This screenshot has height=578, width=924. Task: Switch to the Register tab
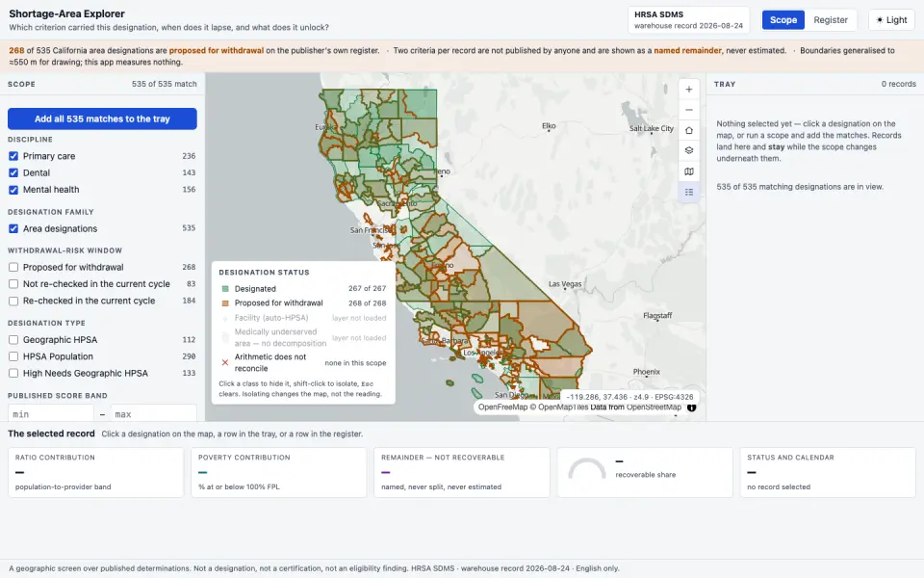tap(831, 20)
